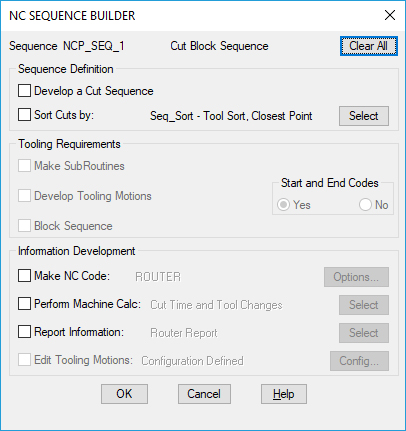Tick Develop Tooling Motions checkbox
The height and width of the screenshot is (431, 406).
(x=24, y=196)
